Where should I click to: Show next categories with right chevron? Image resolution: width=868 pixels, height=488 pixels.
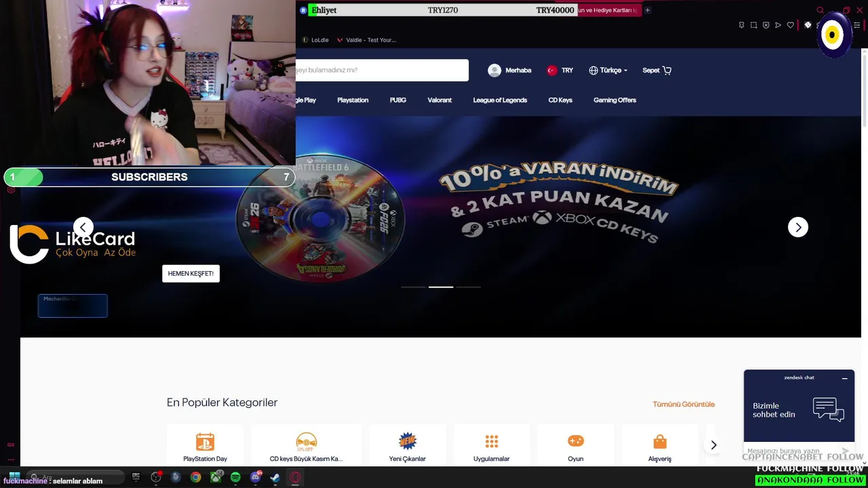tap(713, 445)
